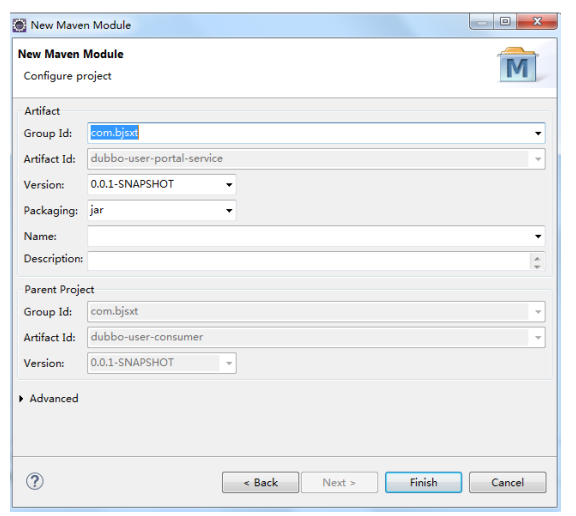576x516 pixels.
Task: Click the Finish button
Action: tap(424, 483)
